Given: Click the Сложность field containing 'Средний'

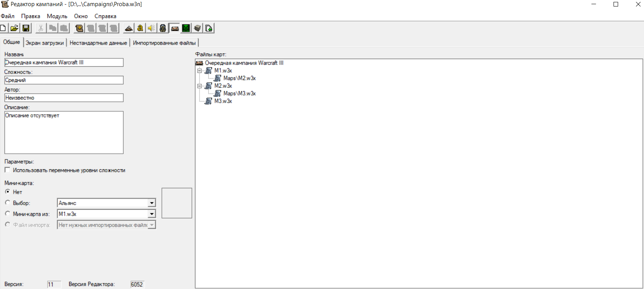Looking at the screenshot, I should point(64,80).
